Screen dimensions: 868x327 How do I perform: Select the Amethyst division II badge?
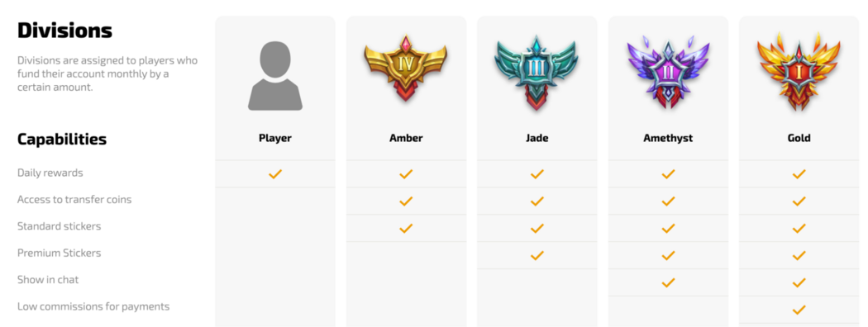pos(668,71)
